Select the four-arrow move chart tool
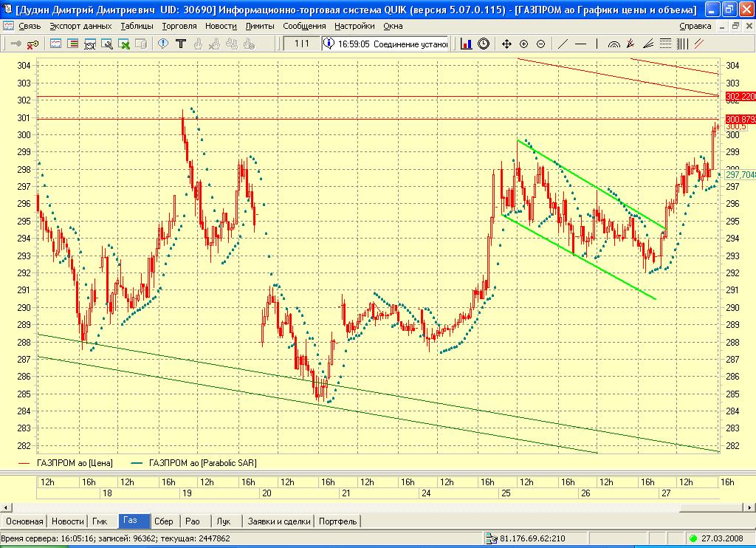The width and height of the screenshot is (756, 548). pos(506,44)
